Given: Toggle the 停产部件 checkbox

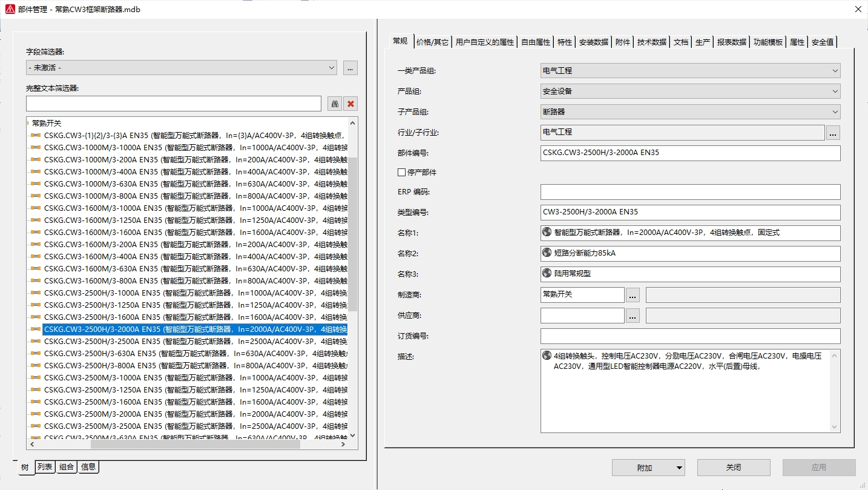Looking at the screenshot, I should pos(401,173).
